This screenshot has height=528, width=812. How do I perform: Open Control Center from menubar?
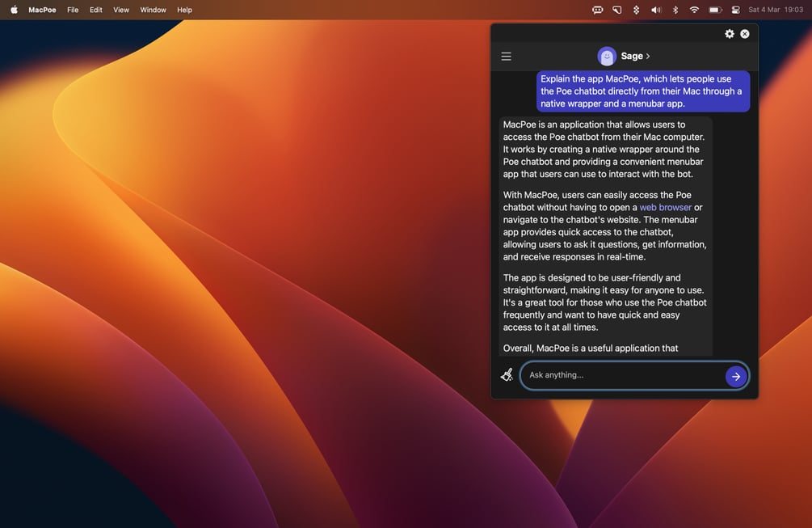click(735, 10)
